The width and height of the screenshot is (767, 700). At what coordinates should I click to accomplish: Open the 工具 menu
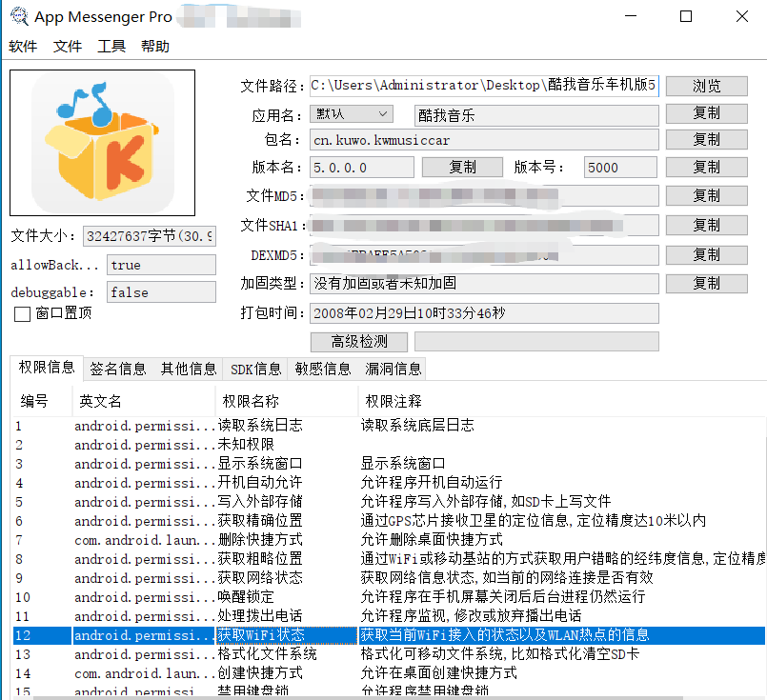(111, 47)
